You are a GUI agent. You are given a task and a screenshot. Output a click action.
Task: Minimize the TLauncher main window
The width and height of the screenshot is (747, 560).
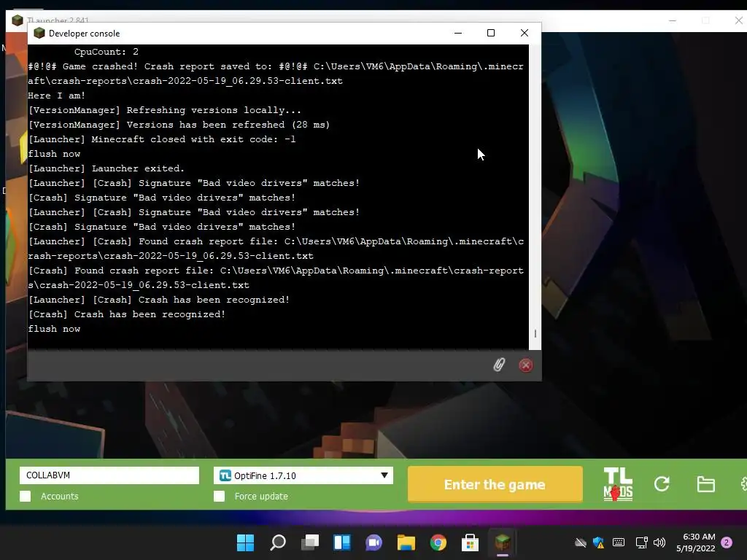coord(672,20)
